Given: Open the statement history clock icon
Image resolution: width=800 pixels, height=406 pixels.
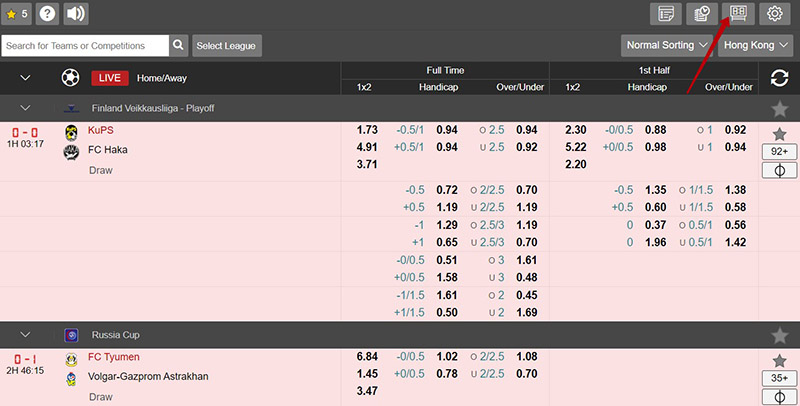Looking at the screenshot, I should pos(702,14).
